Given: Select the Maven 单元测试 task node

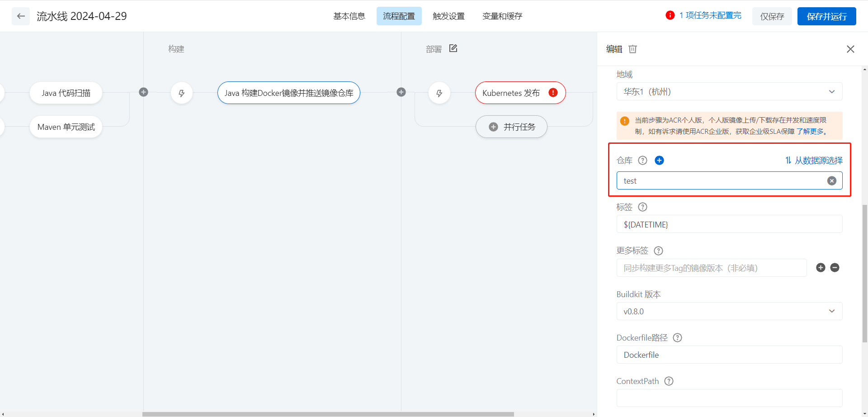Looking at the screenshot, I should point(66,127).
